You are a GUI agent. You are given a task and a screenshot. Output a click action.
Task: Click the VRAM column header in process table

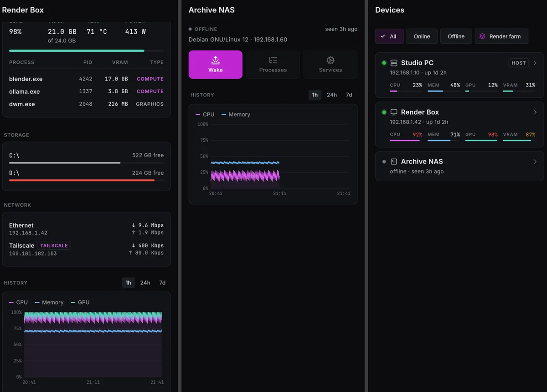tap(120, 62)
